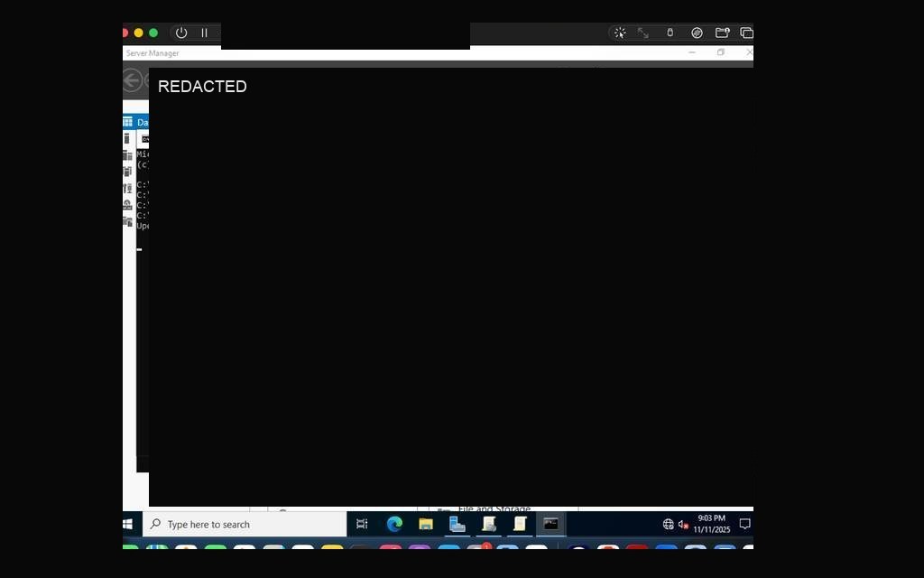The height and width of the screenshot is (578, 924).
Task: Restore down the Server Manager window
Action: coord(721,52)
